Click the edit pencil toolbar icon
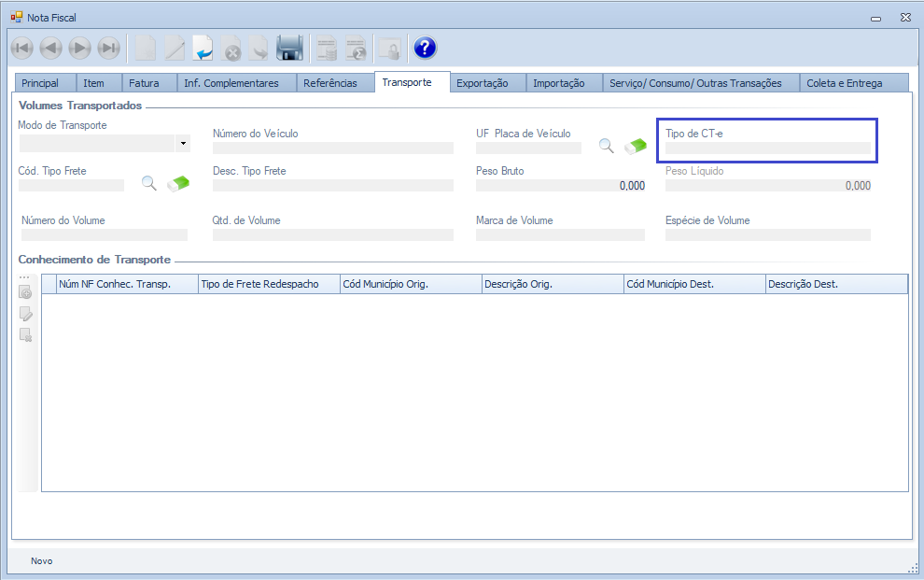The width and height of the screenshot is (924, 580). point(175,48)
